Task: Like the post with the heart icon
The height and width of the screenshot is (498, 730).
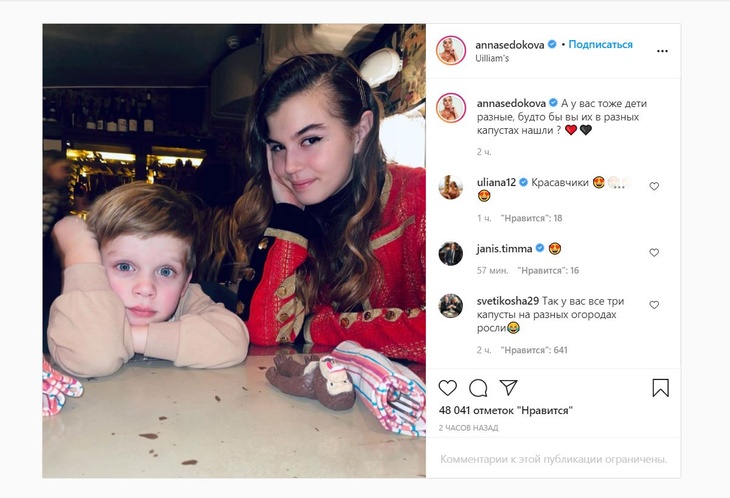Action: click(x=447, y=388)
